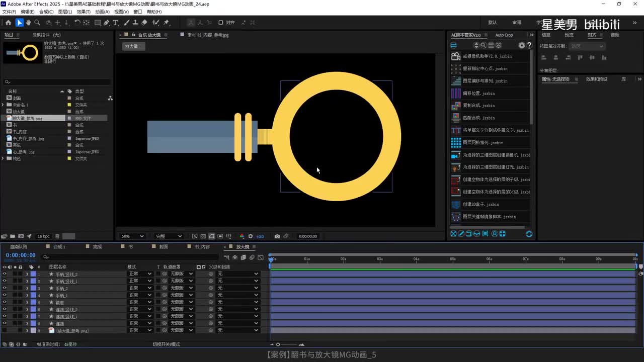
Task: Select the Selection arrow tool
Action: (19, 23)
